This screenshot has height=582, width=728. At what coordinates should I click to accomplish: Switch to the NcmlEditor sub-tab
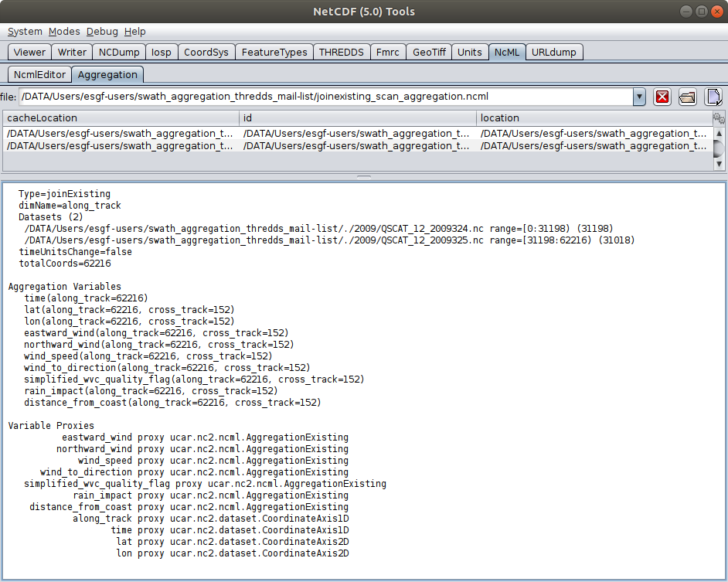click(39, 74)
